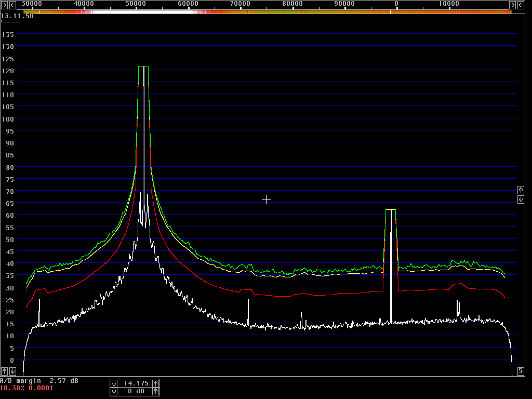This screenshot has width=532, height=399.
Task: Decrease the 14.175 value with its down arrow
Action: [114, 383]
